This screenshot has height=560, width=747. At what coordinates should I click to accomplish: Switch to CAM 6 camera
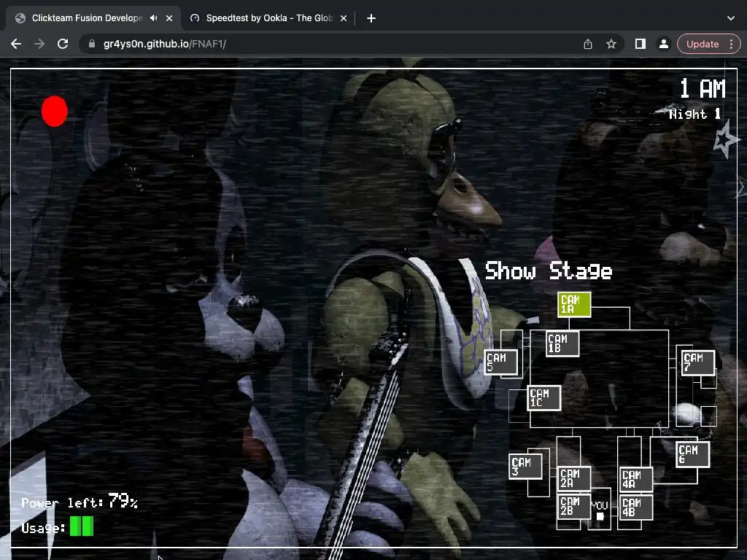pos(693,454)
